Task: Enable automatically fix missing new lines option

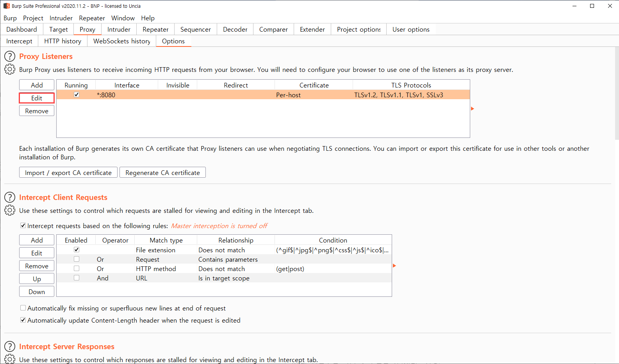Action: 23,308
